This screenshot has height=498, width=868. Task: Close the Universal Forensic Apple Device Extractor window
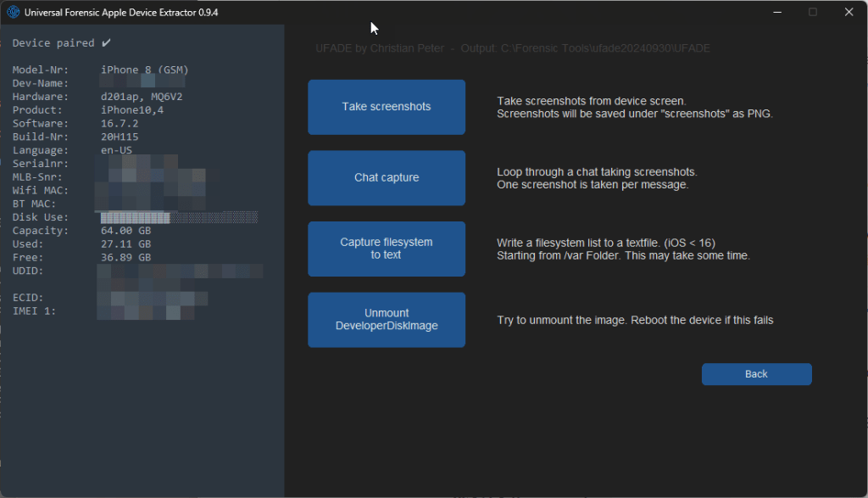tap(849, 12)
